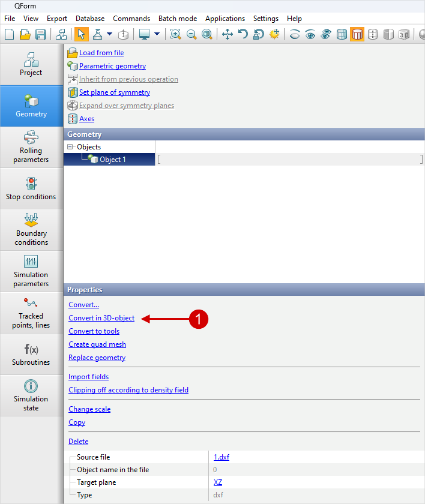
Task: Click the Zoom in magnifier icon
Action: 175,34
